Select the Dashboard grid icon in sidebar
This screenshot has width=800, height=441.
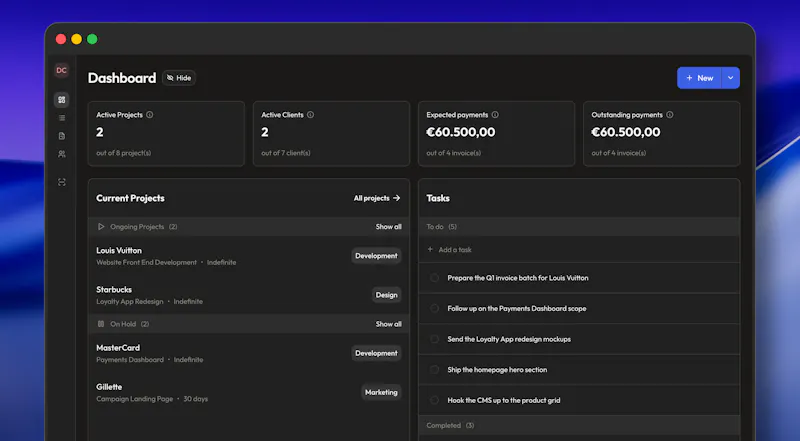[x=62, y=100]
